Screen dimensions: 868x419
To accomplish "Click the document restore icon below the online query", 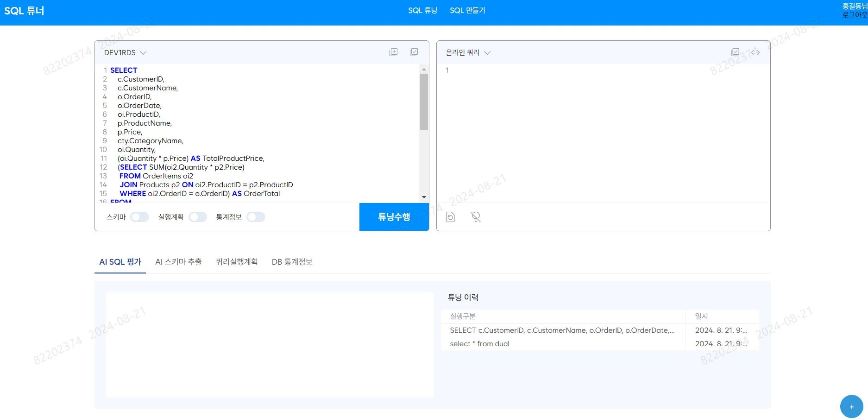I will tap(450, 216).
